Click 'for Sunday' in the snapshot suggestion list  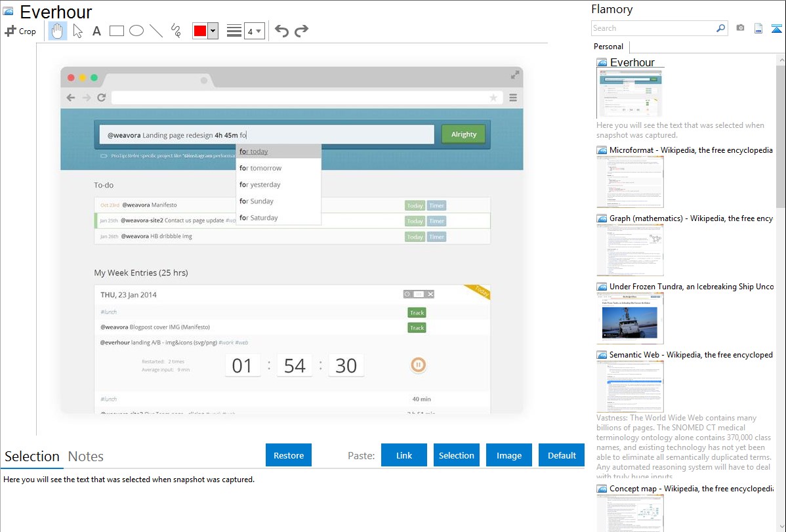256,201
